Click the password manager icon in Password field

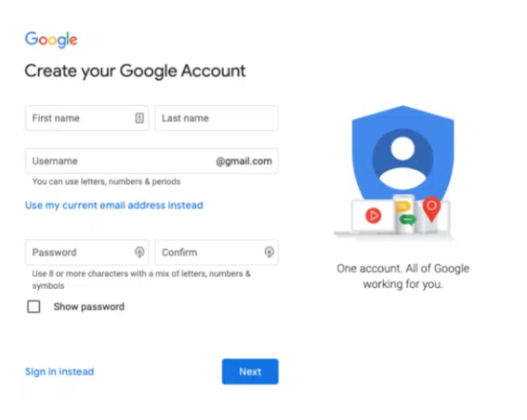(139, 252)
